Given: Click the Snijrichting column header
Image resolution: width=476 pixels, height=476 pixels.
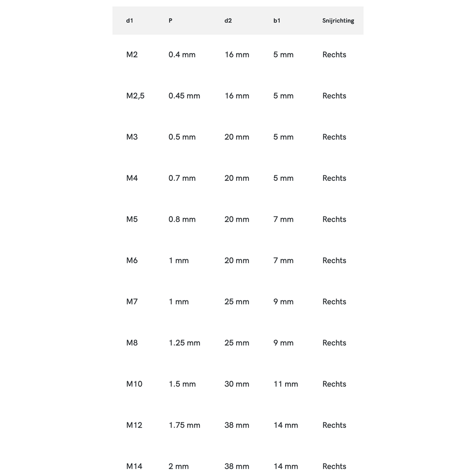Looking at the screenshot, I should 338,21.
